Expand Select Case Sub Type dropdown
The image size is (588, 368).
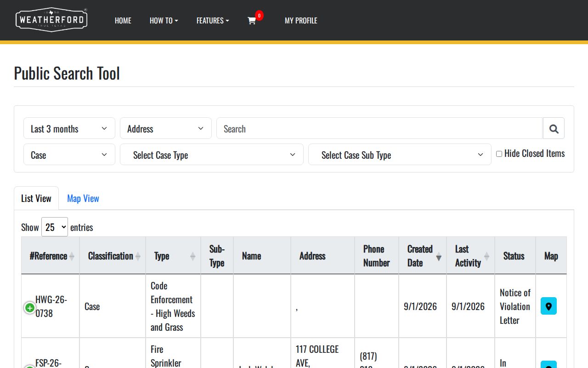[400, 155]
